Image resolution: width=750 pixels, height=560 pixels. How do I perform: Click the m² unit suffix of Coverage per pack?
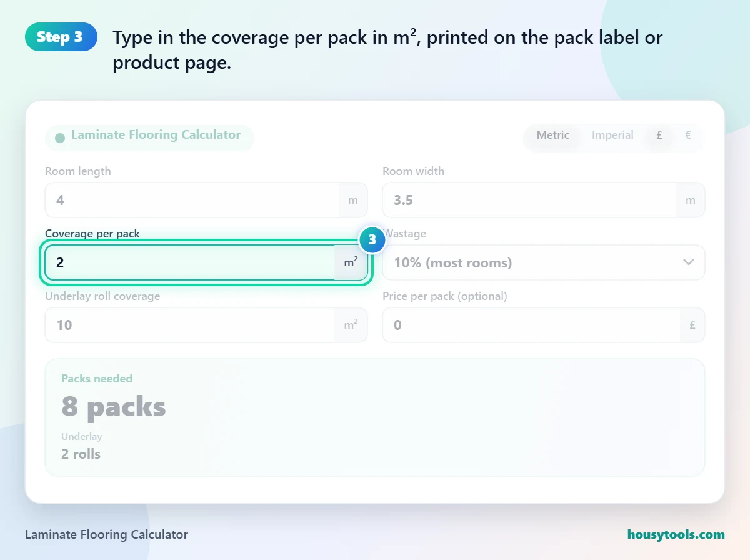tap(351, 262)
